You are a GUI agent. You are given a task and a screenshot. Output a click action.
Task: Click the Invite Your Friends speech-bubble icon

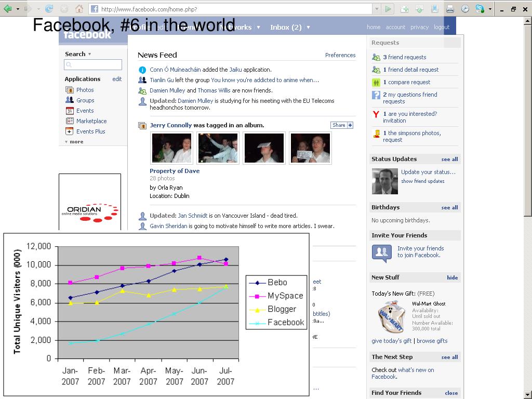382,253
